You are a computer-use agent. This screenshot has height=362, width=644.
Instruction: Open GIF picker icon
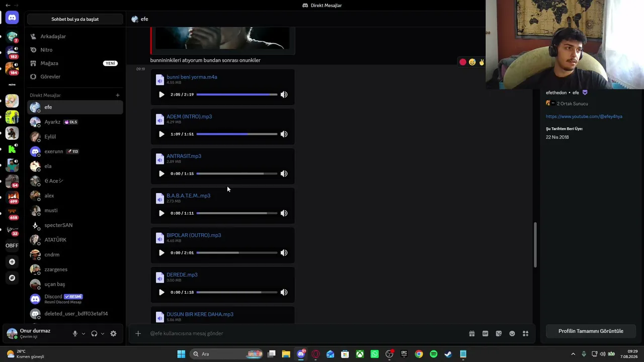[486, 333]
